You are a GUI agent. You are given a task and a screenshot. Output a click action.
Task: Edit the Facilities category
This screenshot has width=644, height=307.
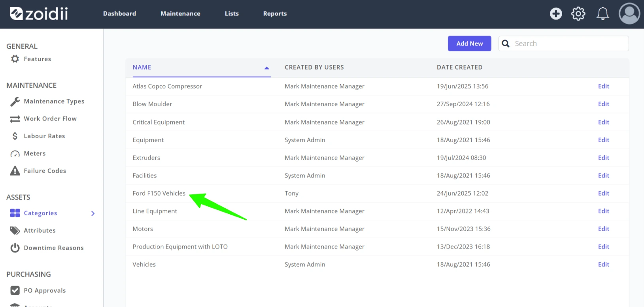click(604, 175)
